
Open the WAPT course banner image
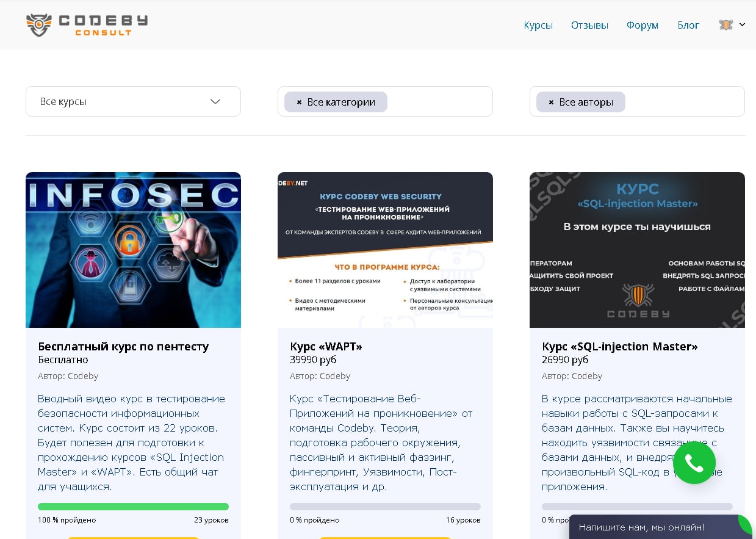click(385, 250)
